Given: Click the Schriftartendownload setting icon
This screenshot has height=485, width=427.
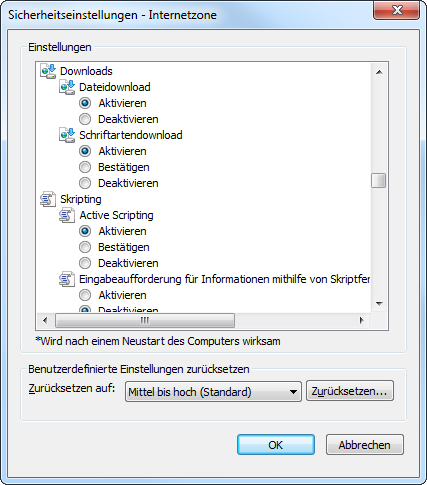Looking at the screenshot, I should coord(67,135).
